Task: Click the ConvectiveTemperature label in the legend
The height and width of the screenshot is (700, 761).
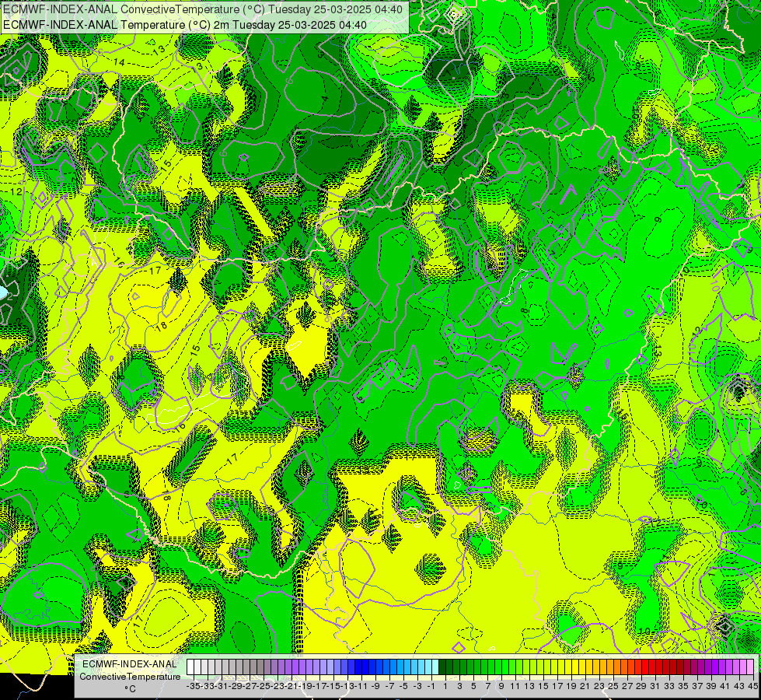Action: tap(130, 676)
